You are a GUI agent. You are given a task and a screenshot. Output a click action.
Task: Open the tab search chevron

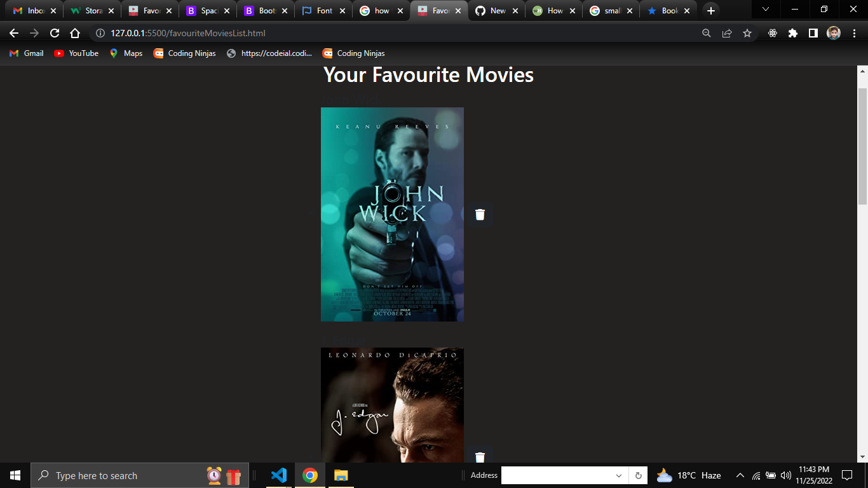click(x=765, y=10)
